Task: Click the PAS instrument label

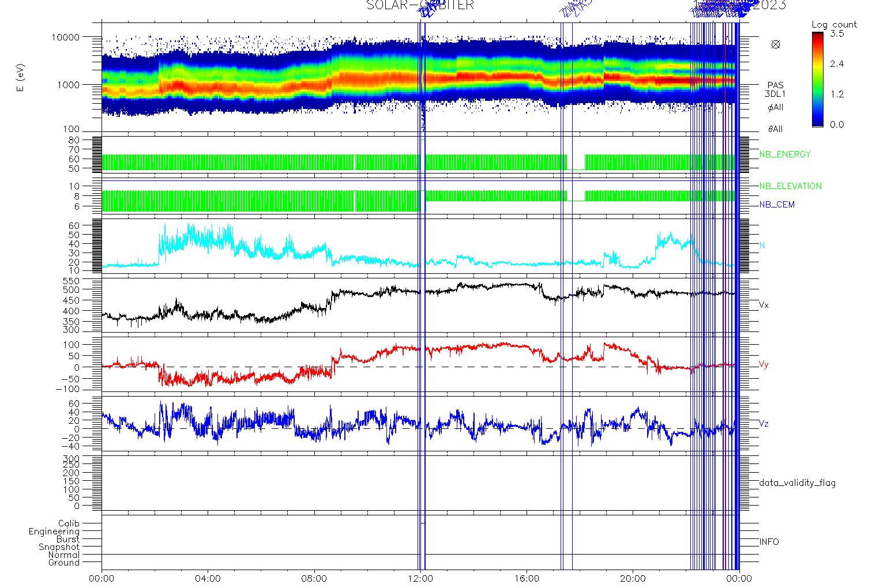Action: click(x=776, y=85)
